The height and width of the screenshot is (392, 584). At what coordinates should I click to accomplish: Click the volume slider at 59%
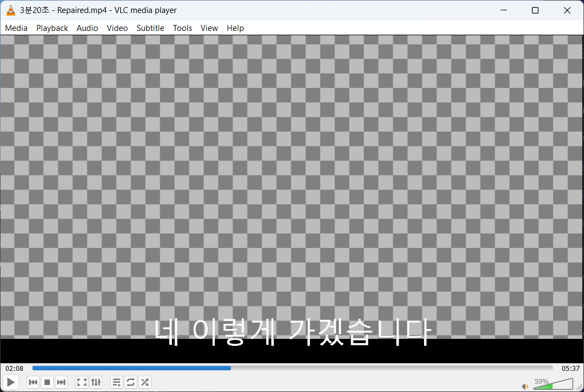(553, 384)
